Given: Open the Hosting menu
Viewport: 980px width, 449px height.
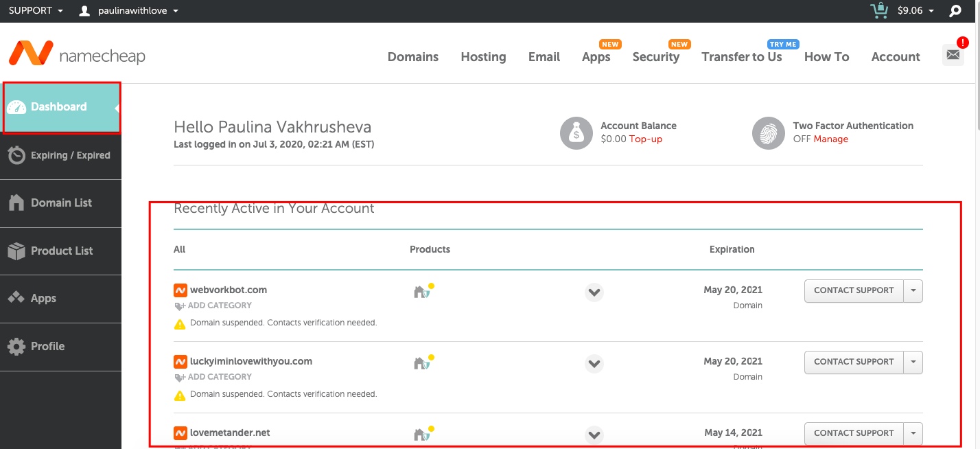Looking at the screenshot, I should (483, 57).
